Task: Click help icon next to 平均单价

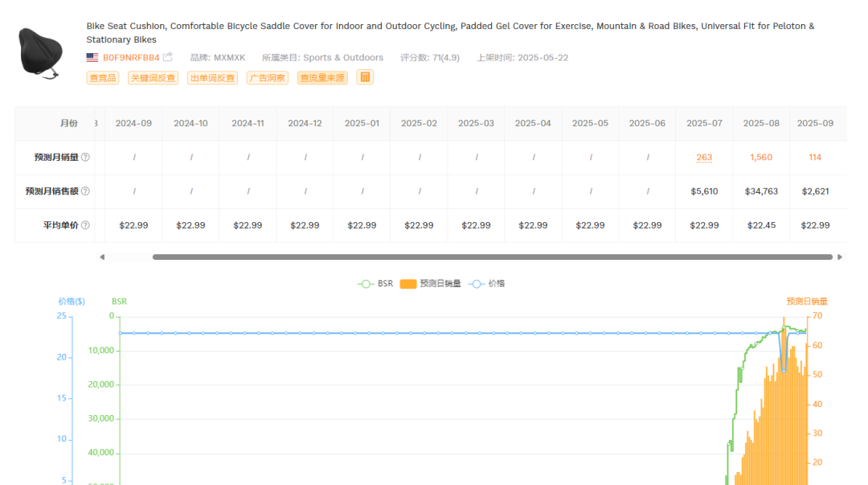Action: [85, 225]
